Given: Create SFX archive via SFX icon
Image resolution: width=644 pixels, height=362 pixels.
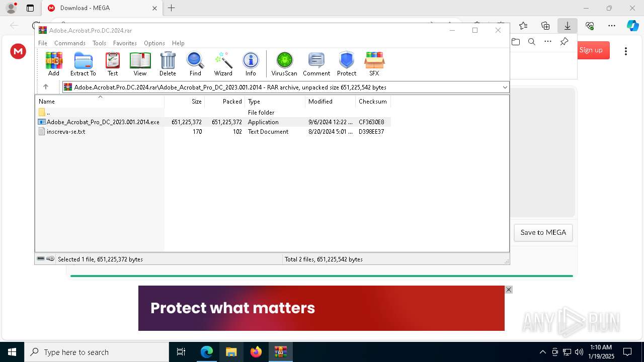Looking at the screenshot, I should click(374, 64).
